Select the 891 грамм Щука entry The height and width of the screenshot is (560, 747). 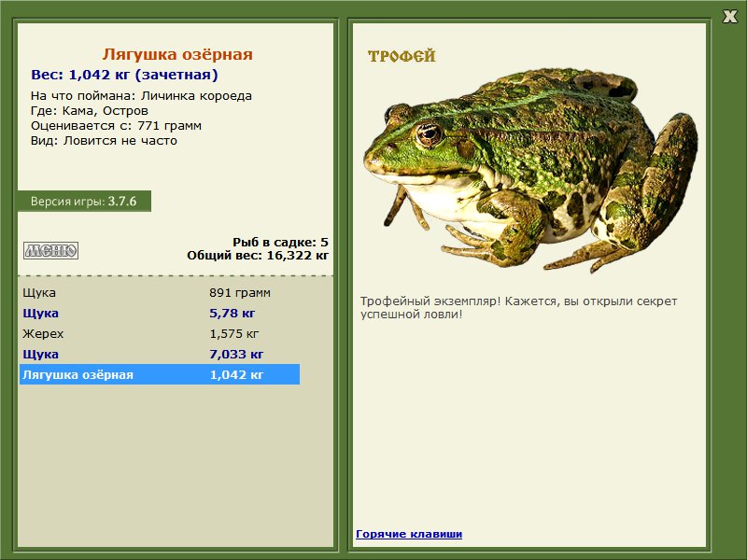[160, 292]
